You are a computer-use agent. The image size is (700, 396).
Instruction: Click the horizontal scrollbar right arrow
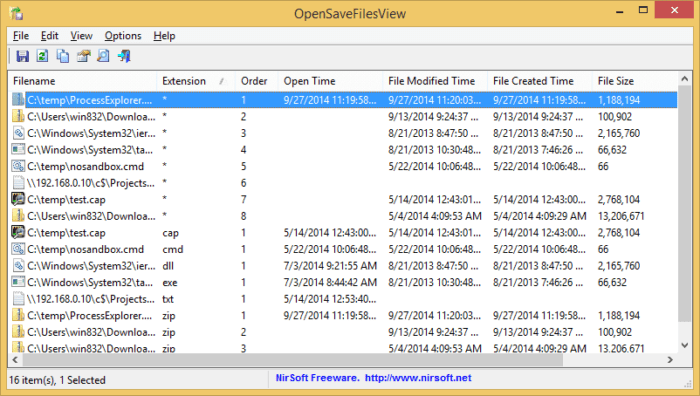point(670,360)
